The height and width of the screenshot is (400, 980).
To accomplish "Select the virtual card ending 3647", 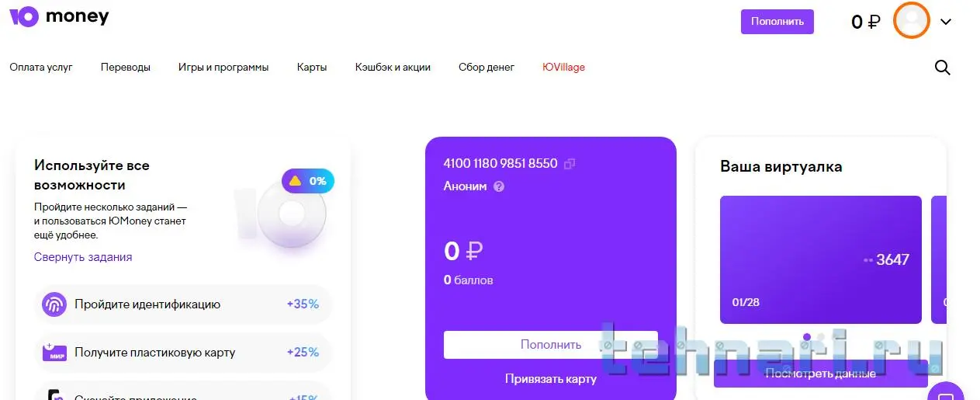I will tap(820, 259).
